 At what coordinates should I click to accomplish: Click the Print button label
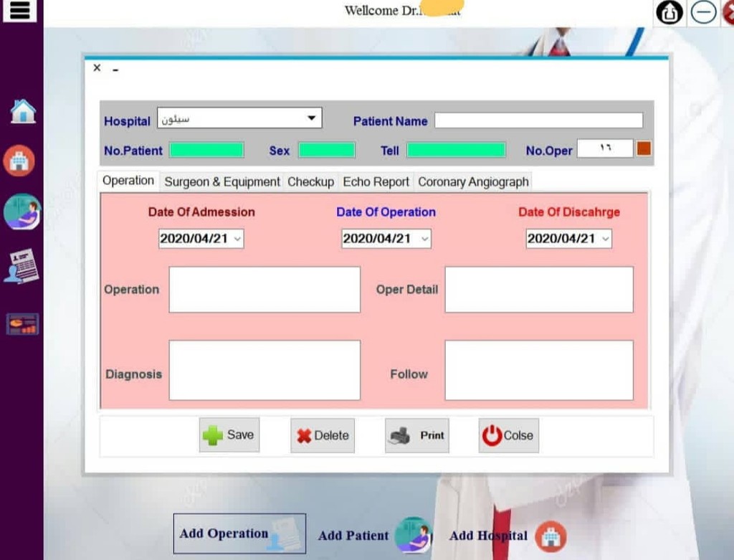(x=432, y=435)
